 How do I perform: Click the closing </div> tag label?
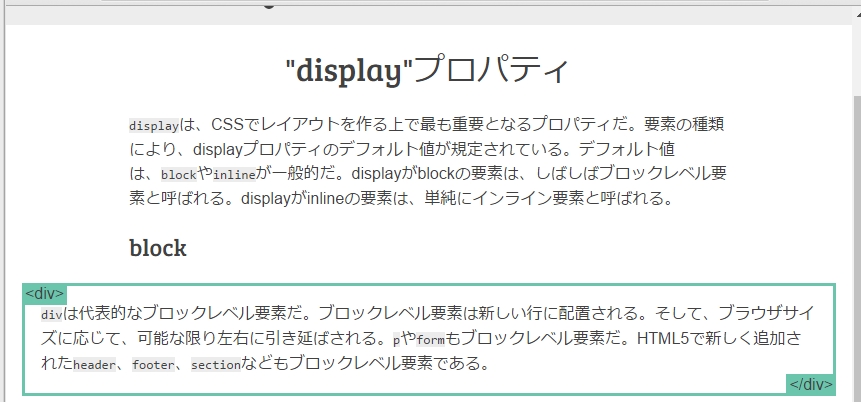coord(810,384)
